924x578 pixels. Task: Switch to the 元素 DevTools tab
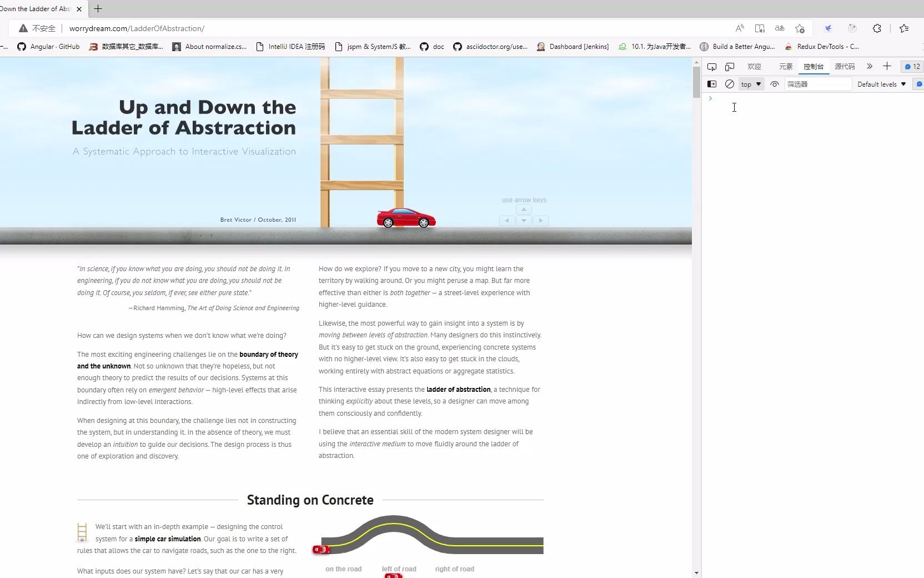click(786, 67)
